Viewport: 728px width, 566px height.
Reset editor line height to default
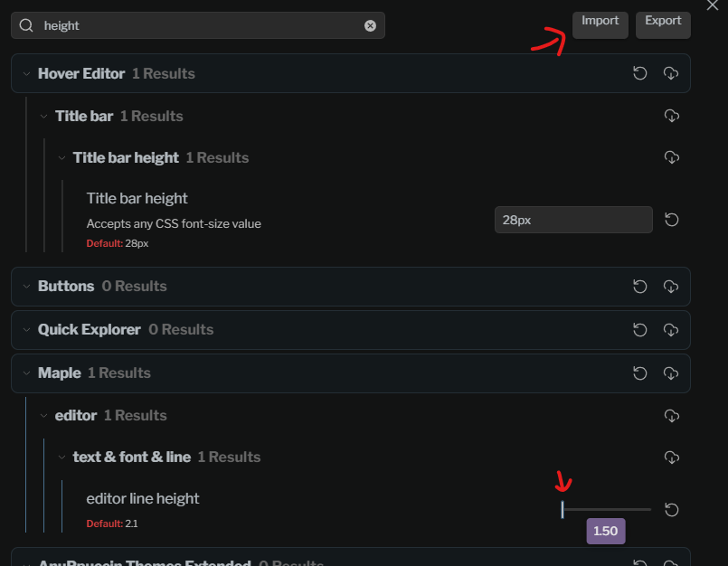click(x=671, y=509)
